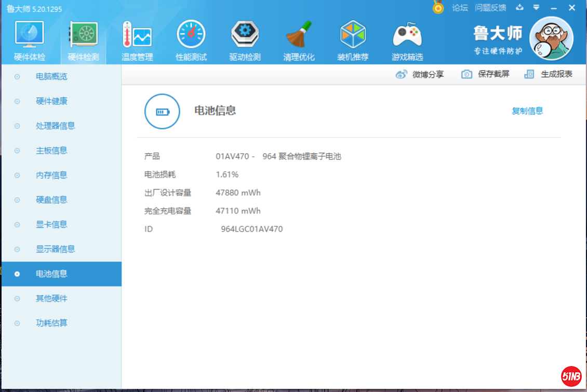The image size is (587, 392).
Task: Select the 装机推荐 cube icon
Action: (x=353, y=35)
